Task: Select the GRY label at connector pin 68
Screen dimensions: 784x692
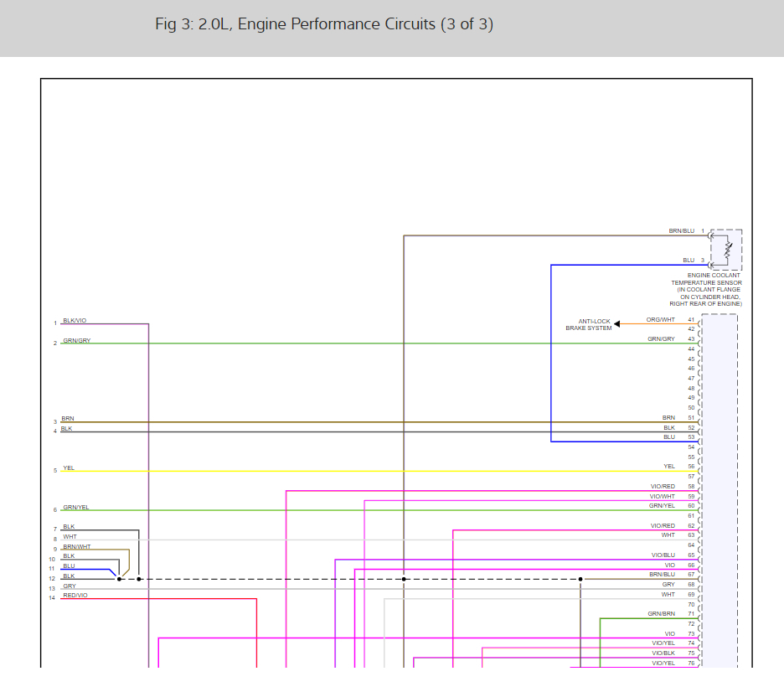Action: coord(668,584)
